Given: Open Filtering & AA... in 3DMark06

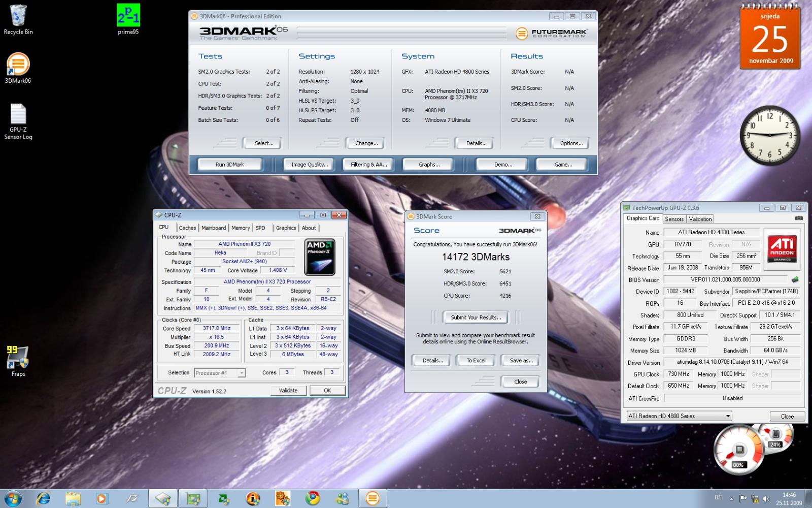Looking at the screenshot, I should [368, 165].
